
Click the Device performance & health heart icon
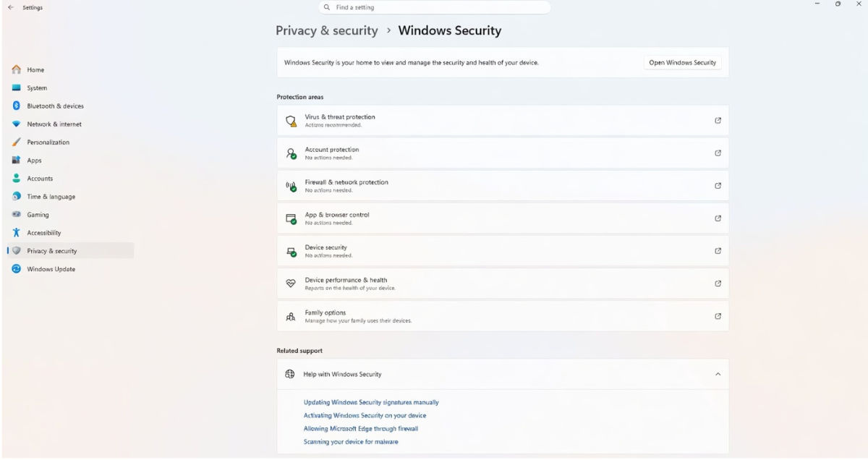[291, 284]
